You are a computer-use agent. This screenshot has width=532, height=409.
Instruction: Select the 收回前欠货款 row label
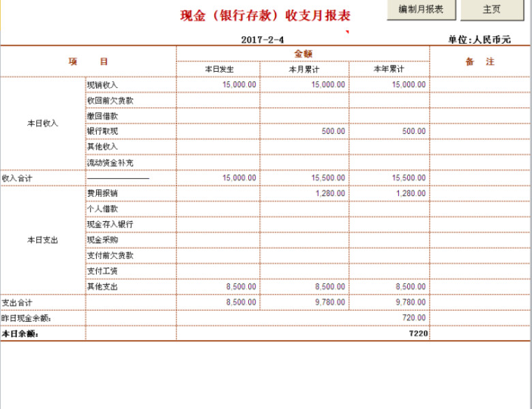point(110,100)
